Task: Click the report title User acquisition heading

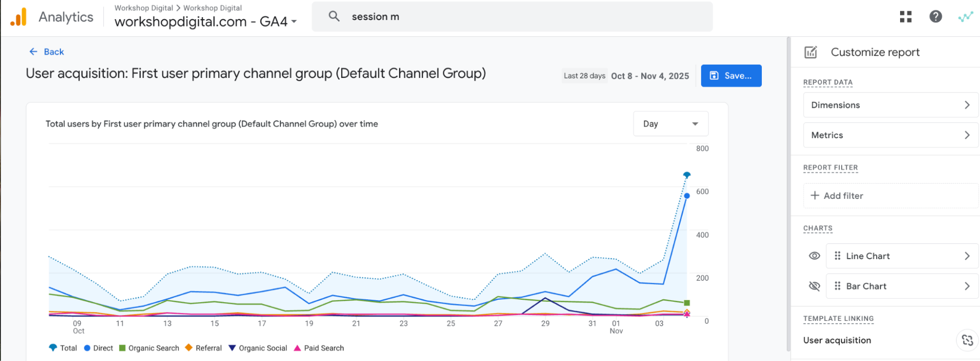Action: click(x=256, y=73)
